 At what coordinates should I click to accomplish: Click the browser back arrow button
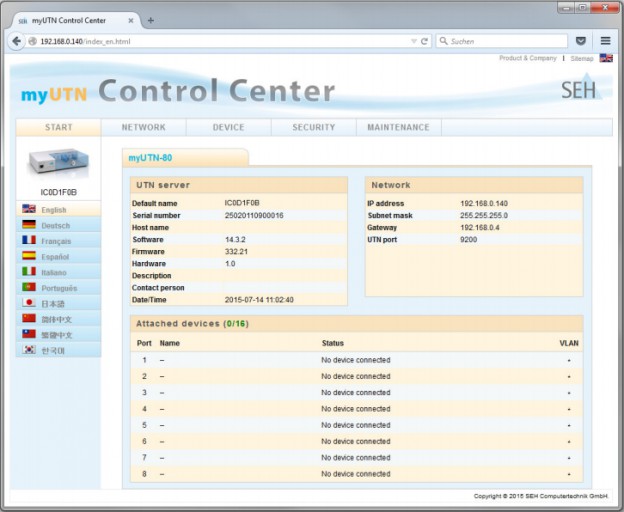click(16, 42)
